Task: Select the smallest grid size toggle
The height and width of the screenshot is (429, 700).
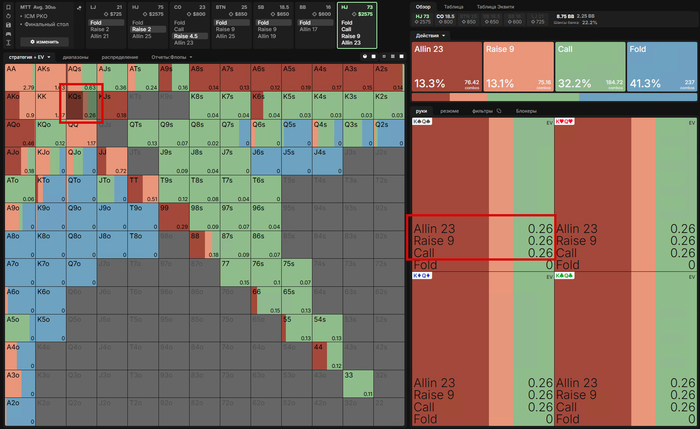Action: pyautogui.click(x=383, y=57)
